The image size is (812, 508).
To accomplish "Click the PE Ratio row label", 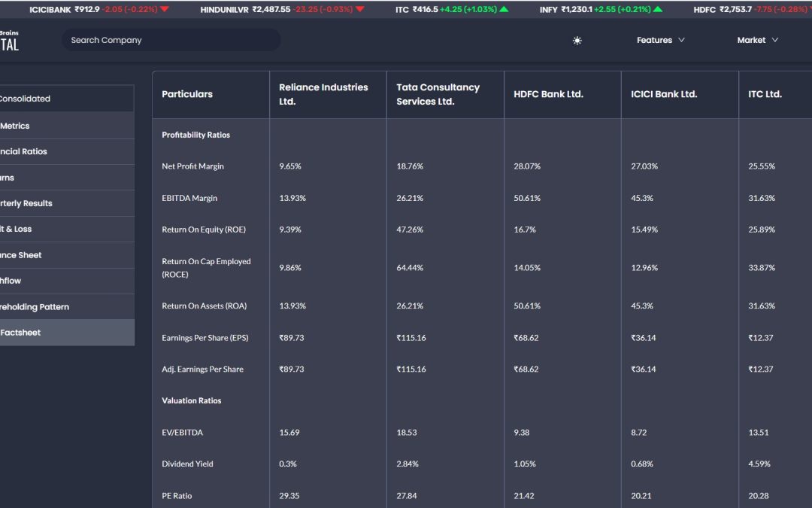I will tap(177, 496).
